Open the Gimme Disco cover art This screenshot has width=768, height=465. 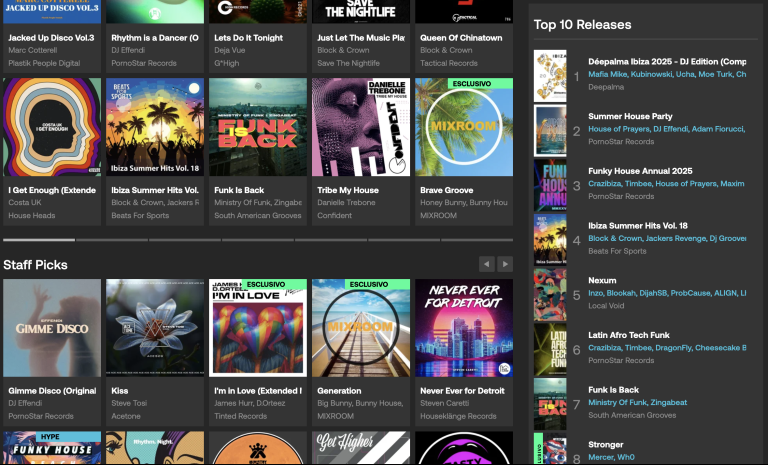pos(52,328)
